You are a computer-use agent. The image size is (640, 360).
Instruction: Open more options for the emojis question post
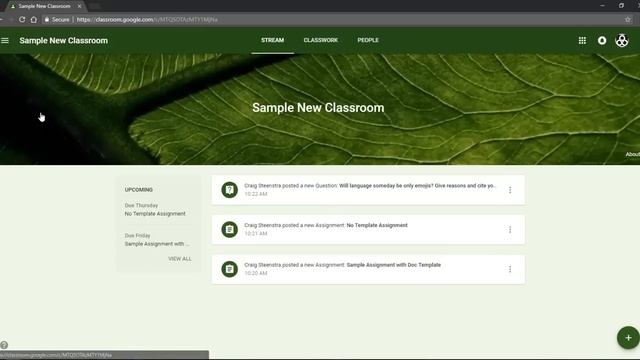510,190
